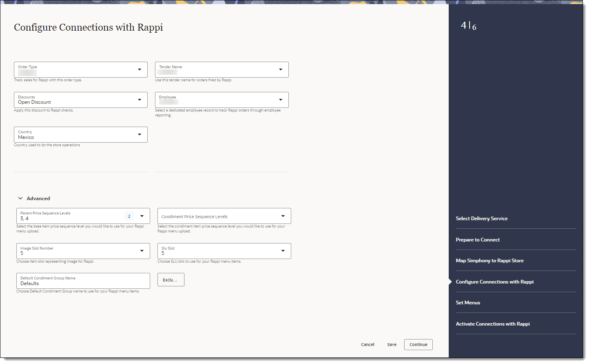The image size is (589, 364).
Task: Click the Cancel button
Action: click(368, 344)
